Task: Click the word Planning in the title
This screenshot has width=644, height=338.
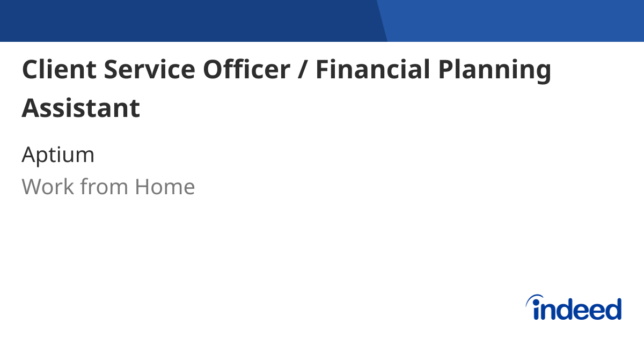Action: 495,72
